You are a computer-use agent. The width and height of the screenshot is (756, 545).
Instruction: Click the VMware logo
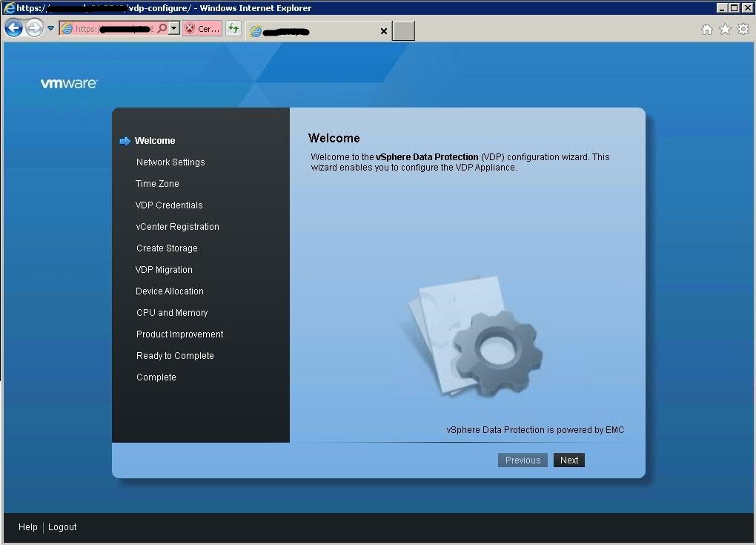point(69,84)
